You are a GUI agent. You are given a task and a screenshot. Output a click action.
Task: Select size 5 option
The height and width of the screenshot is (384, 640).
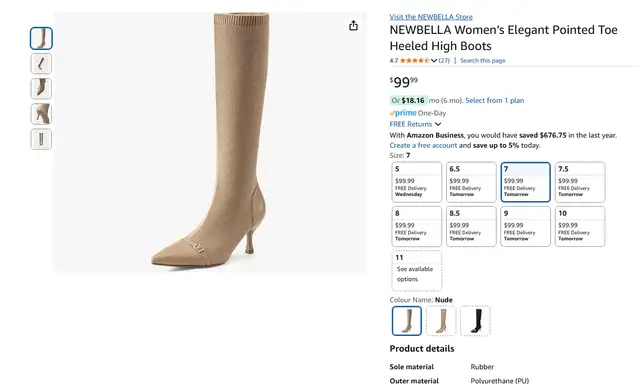pyautogui.click(x=417, y=182)
